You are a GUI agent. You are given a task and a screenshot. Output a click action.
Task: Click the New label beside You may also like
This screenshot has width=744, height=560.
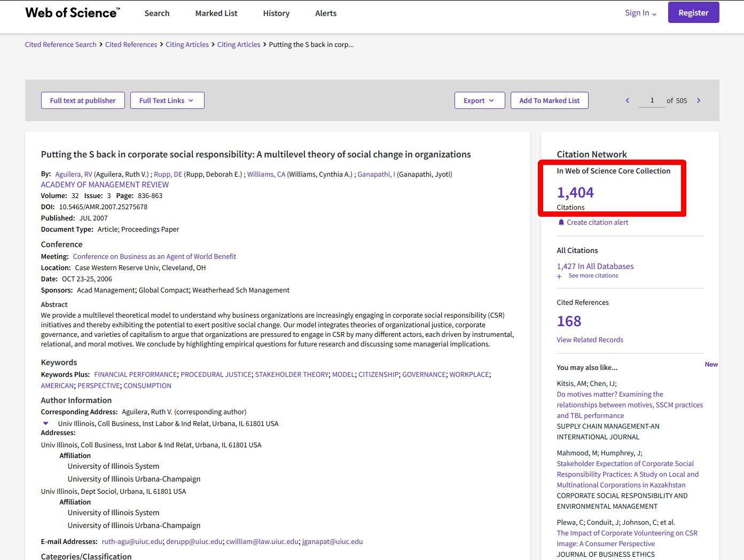pyautogui.click(x=711, y=365)
